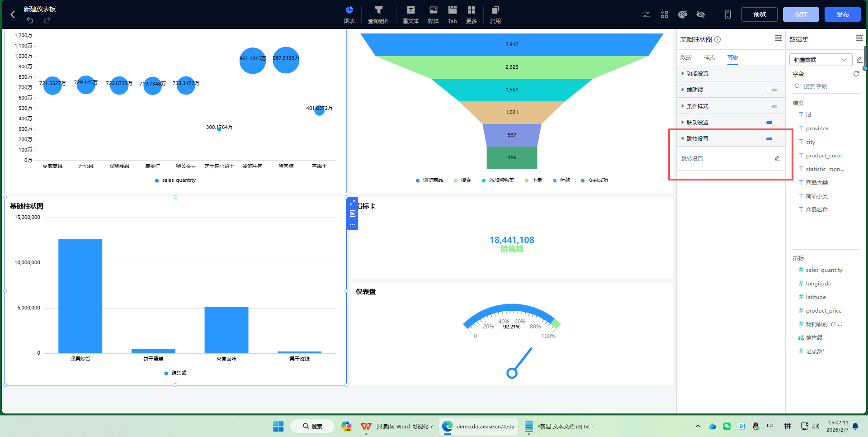Select the sales_quantity metric field
868x437 pixels.
(x=824, y=270)
